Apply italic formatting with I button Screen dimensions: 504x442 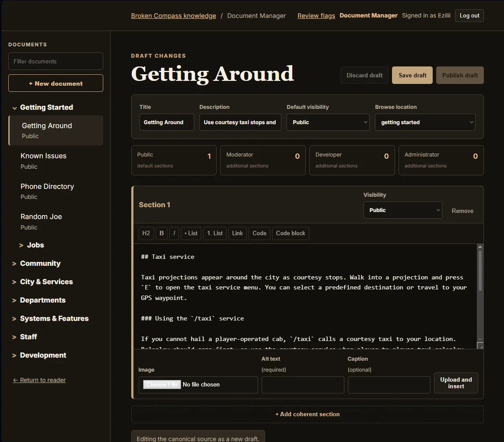[x=174, y=233]
